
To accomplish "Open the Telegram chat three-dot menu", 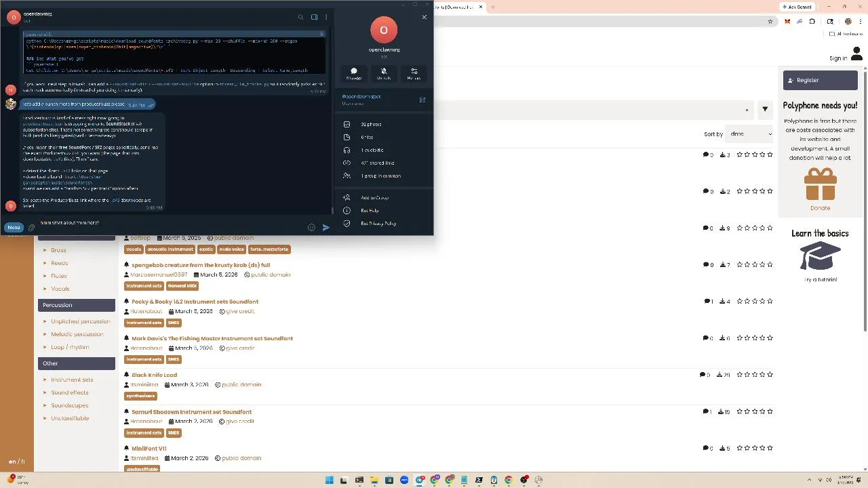I will (326, 17).
